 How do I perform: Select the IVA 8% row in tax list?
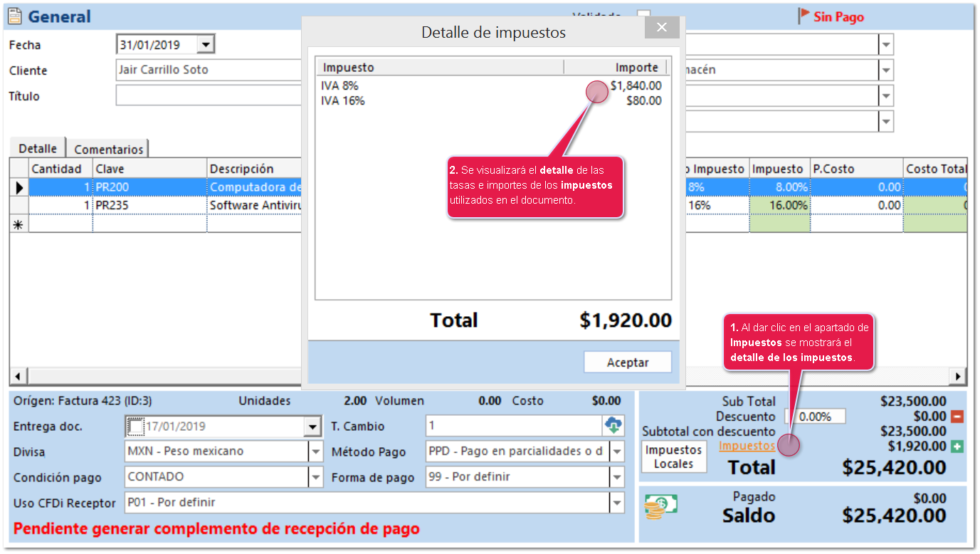click(x=493, y=85)
